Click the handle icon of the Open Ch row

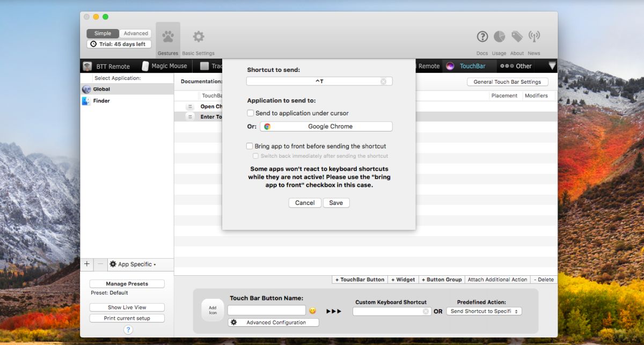[190, 107]
